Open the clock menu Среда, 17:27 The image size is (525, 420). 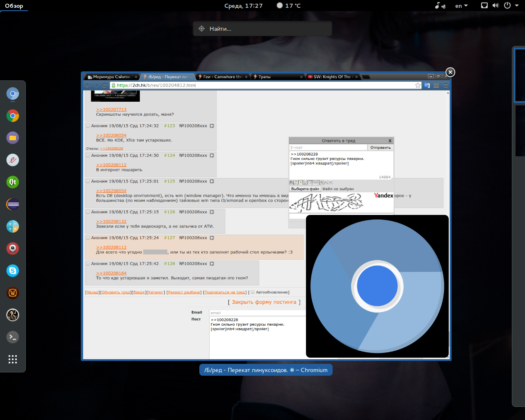tap(243, 6)
